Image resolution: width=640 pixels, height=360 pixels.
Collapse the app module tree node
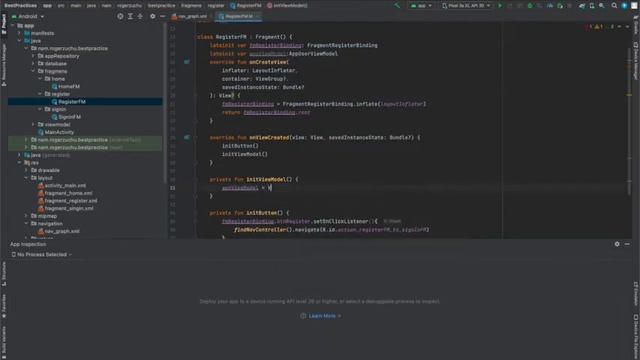(x=13, y=25)
